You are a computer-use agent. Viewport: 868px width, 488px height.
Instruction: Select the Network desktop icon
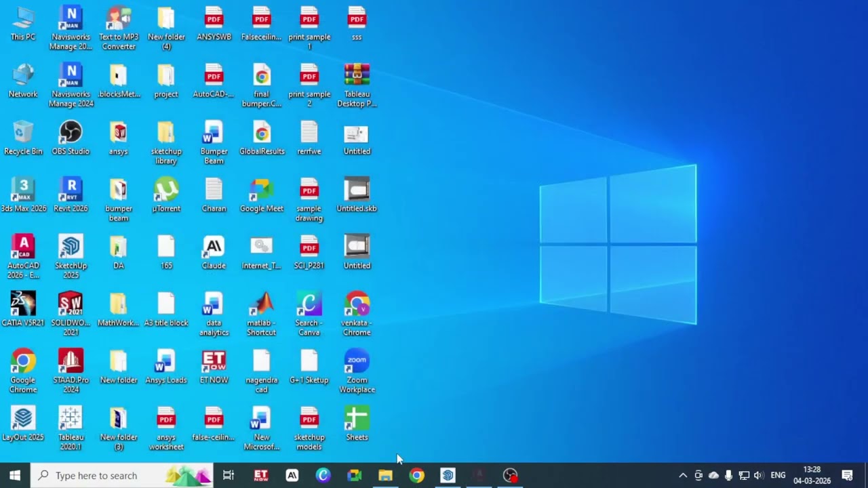pyautogui.click(x=23, y=81)
